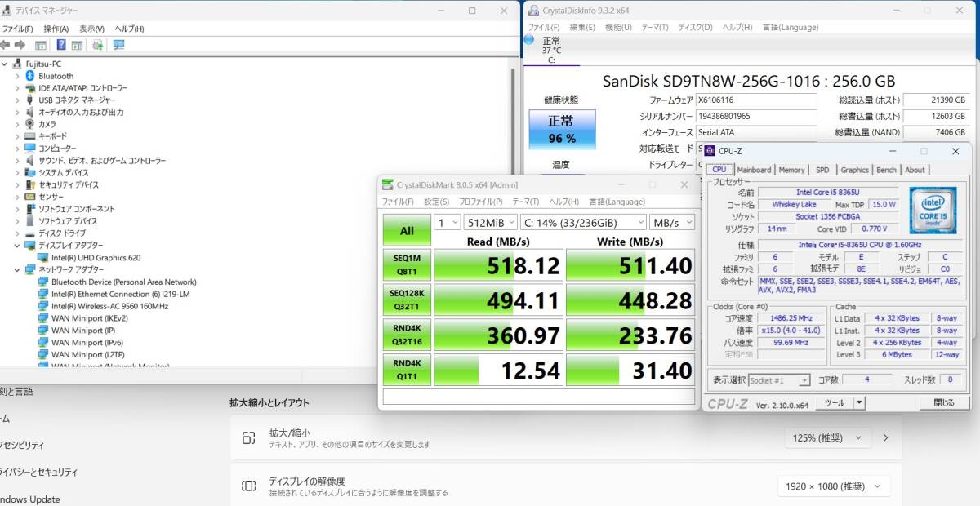Click the CrystalDiskMark title bar app icon
Image resolution: width=980 pixels, height=506 pixels.
tap(388, 184)
